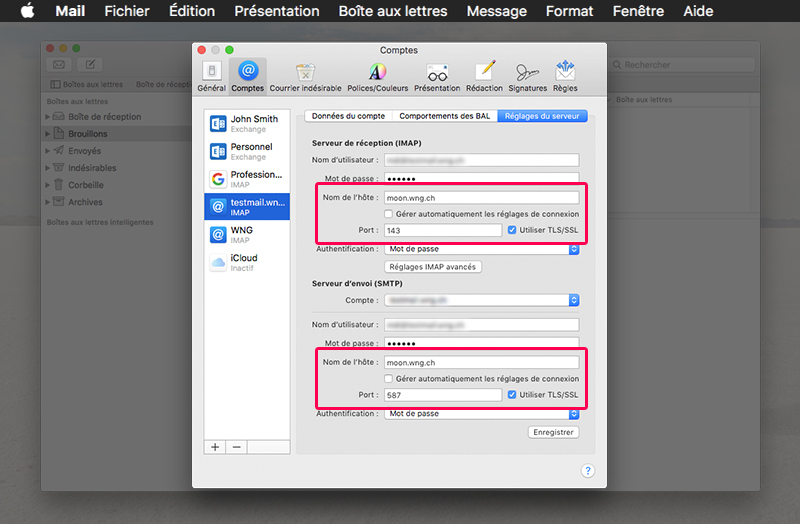Image resolution: width=800 pixels, height=524 pixels.
Task: Expand the Indésirables mailbox
Action: point(47,168)
